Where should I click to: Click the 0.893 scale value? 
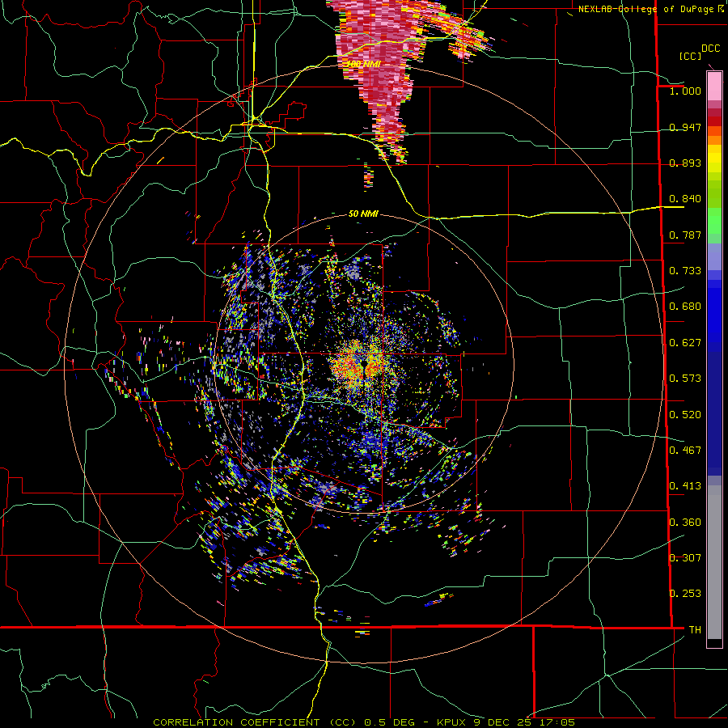685,163
